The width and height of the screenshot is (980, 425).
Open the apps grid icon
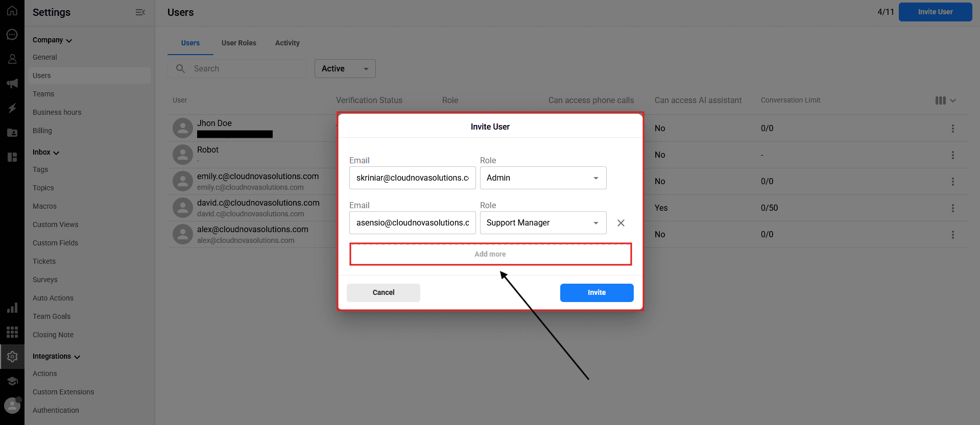pos(12,332)
